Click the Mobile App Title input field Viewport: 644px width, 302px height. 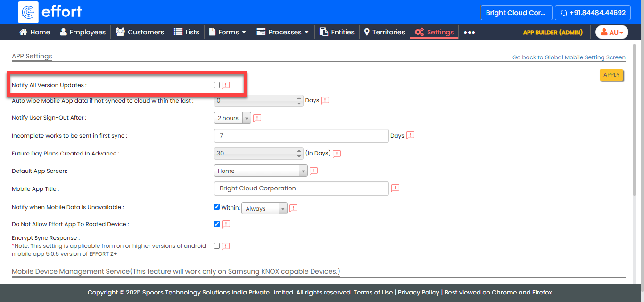pos(301,188)
